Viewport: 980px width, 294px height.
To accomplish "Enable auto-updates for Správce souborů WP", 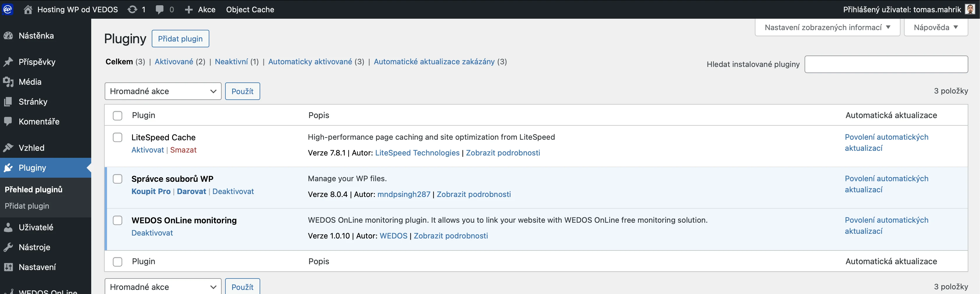I will 886,184.
